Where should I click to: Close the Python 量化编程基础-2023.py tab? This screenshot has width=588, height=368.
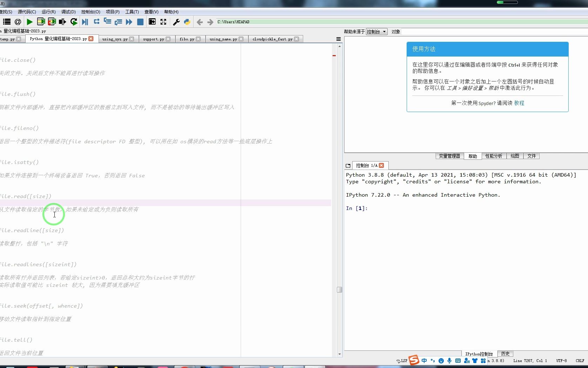(91, 39)
